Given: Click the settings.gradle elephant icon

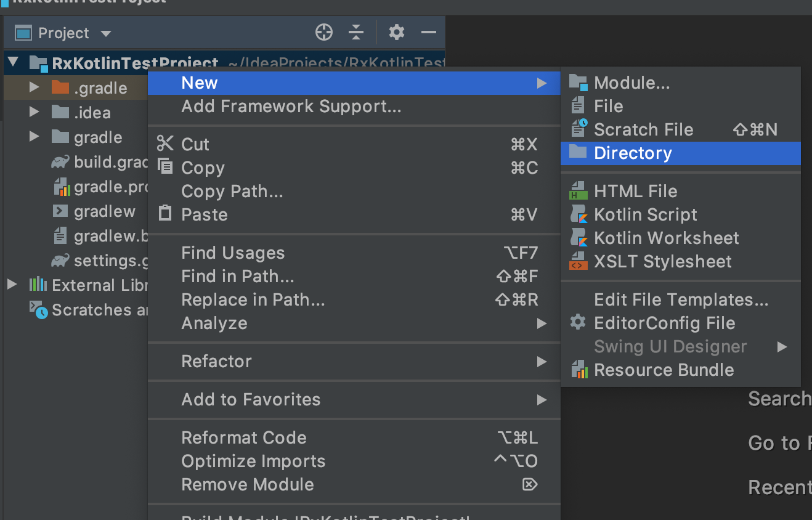Looking at the screenshot, I should (x=60, y=261).
